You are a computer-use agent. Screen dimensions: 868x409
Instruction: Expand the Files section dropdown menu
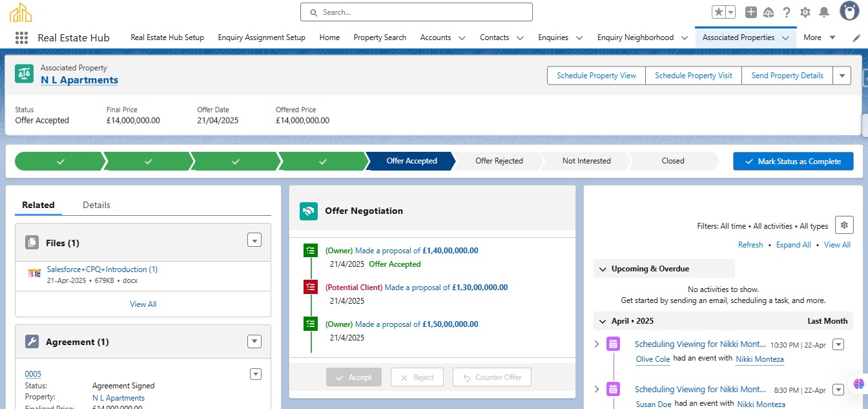coord(254,240)
